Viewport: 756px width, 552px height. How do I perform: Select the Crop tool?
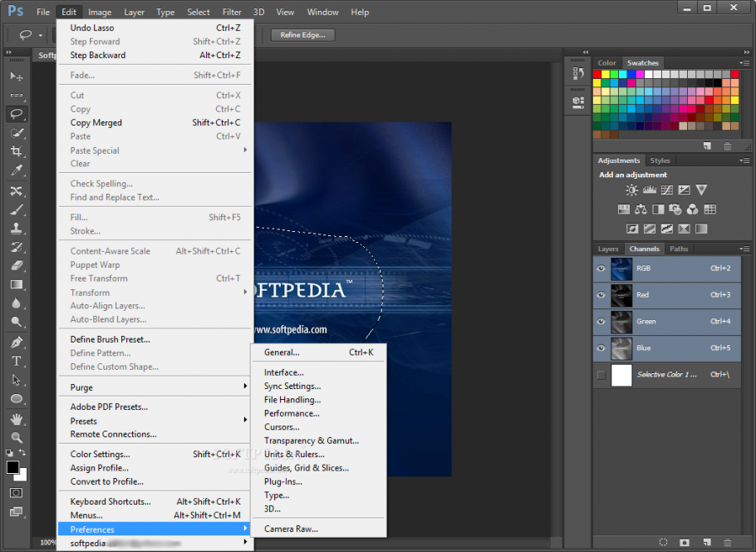click(x=16, y=151)
